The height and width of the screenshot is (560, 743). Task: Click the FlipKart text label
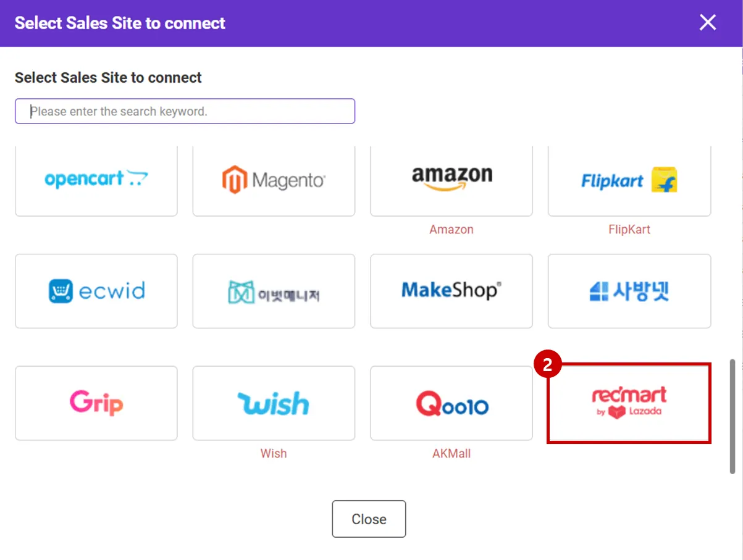coord(629,230)
